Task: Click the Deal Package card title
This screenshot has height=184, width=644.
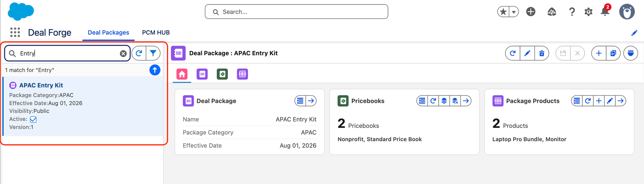Action: (x=216, y=101)
